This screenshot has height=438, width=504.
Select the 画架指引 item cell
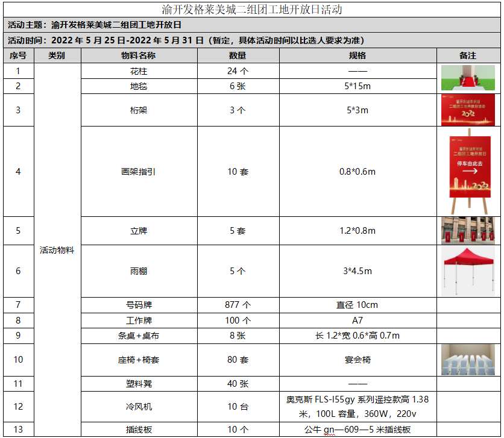(139, 172)
